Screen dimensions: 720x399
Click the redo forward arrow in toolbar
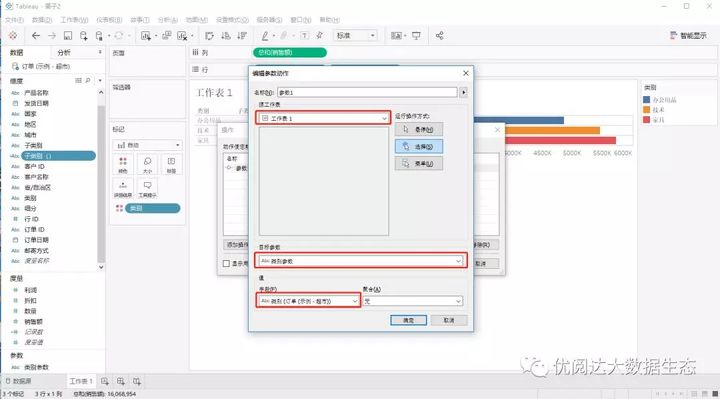[x=52, y=35]
